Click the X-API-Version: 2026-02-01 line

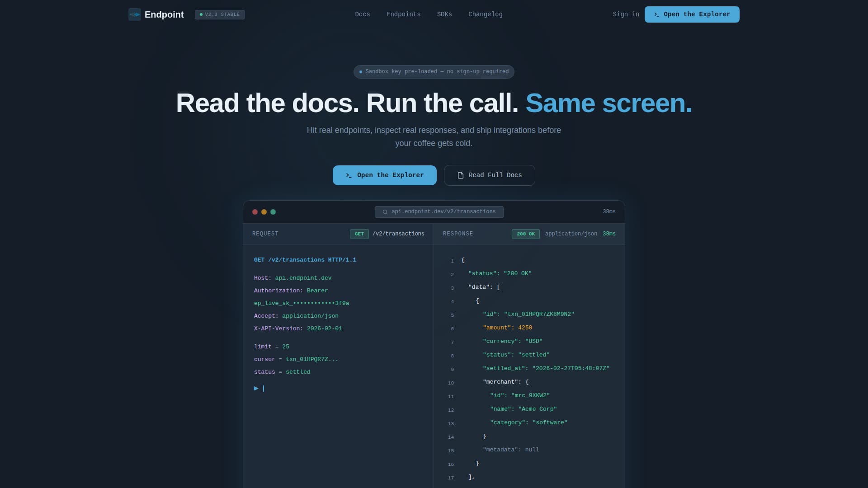coord(298,329)
